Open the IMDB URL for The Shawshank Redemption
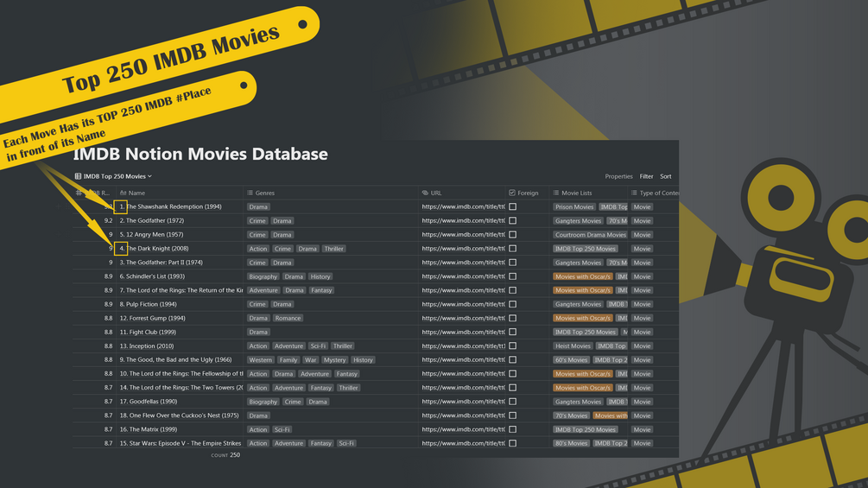The height and width of the screenshot is (488, 868). pos(463,207)
